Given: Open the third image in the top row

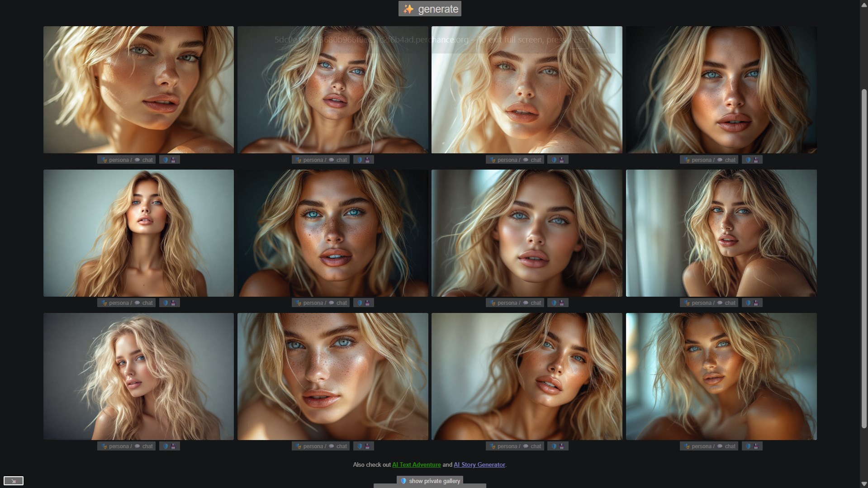Looking at the screenshot, I should (x=527, y=90).
